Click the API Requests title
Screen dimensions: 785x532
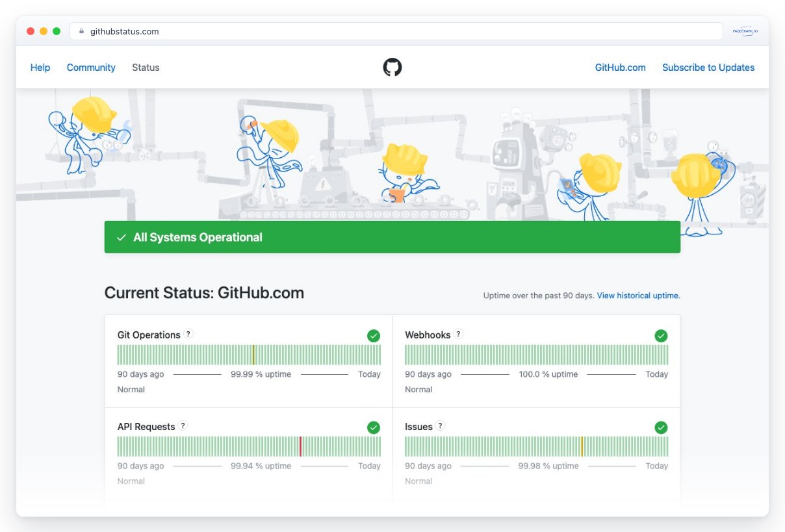(146, 427)
